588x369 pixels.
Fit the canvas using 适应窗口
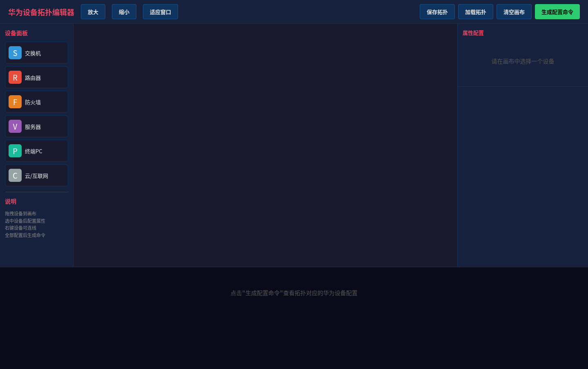(160, 12)
